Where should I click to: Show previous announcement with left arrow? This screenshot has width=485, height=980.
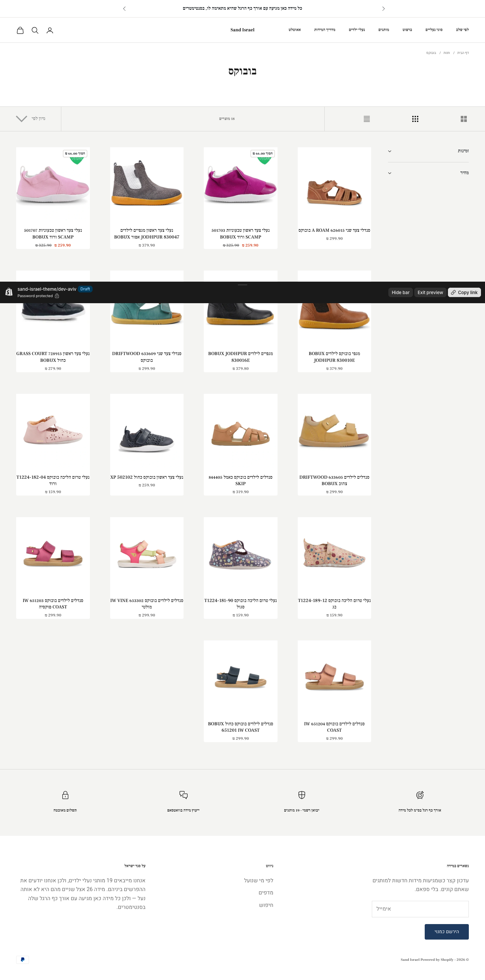point(124,9)
